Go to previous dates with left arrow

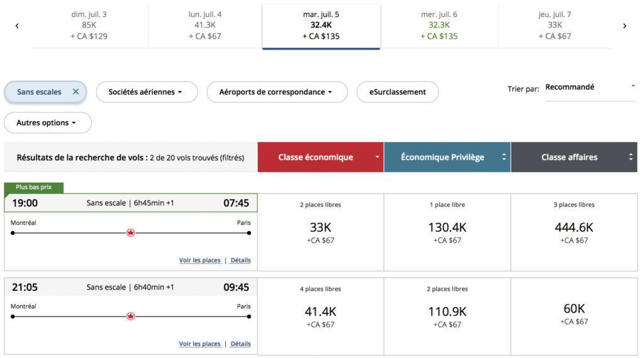[17, 26]
